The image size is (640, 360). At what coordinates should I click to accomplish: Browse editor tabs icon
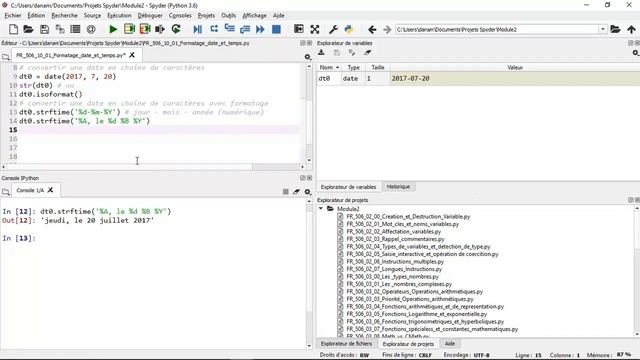(6, 57)
